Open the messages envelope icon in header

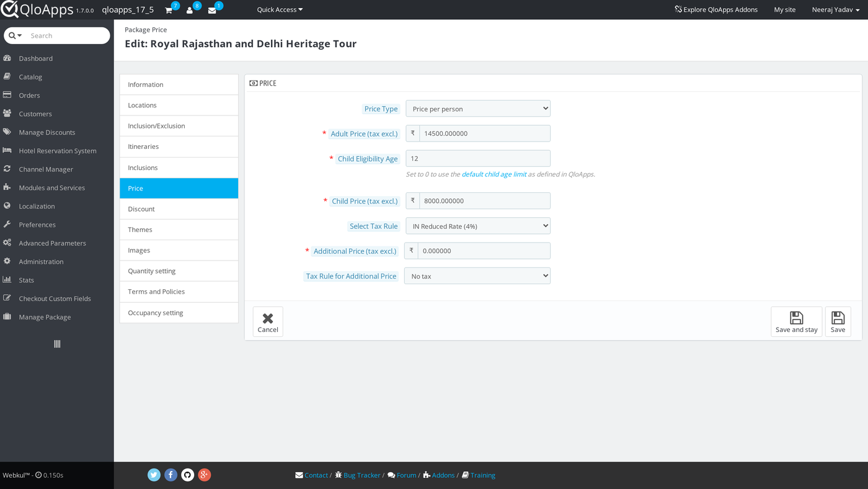[x=212, y=10]
